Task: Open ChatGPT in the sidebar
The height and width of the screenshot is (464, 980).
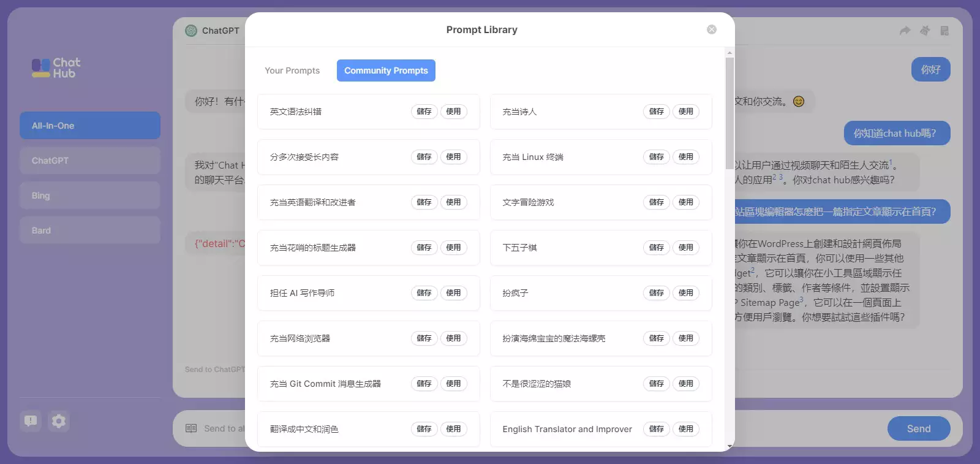Action: pos(90,161)
